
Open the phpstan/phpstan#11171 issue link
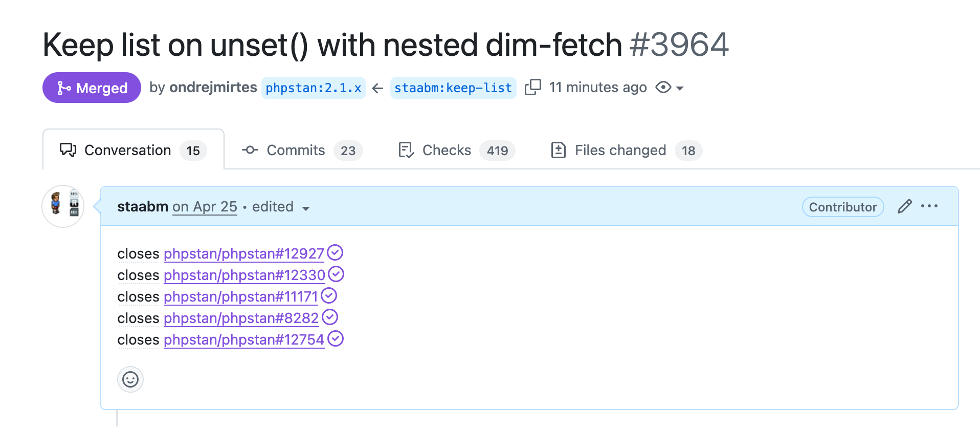[x=241, y=296]
